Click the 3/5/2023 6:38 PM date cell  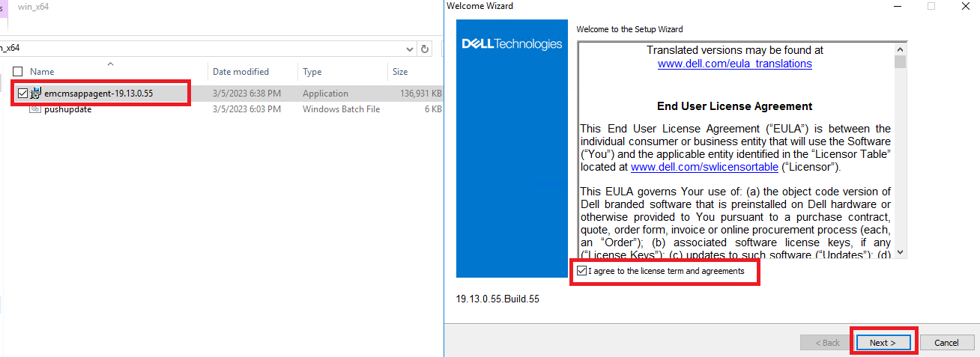click(x=246, y=94)
